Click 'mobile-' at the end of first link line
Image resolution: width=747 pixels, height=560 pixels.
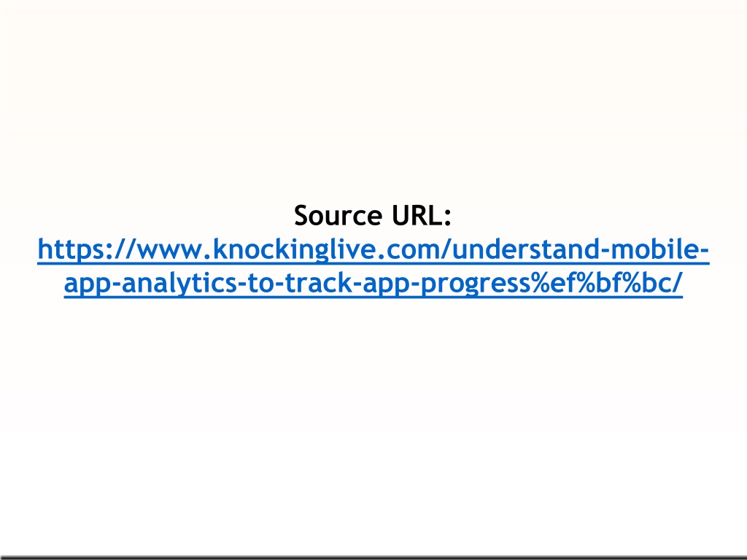660,249
